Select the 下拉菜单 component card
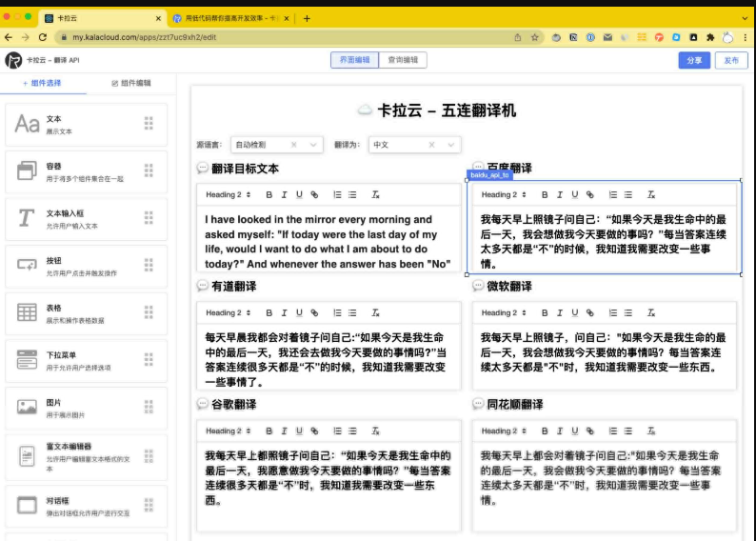 (87, 361)
